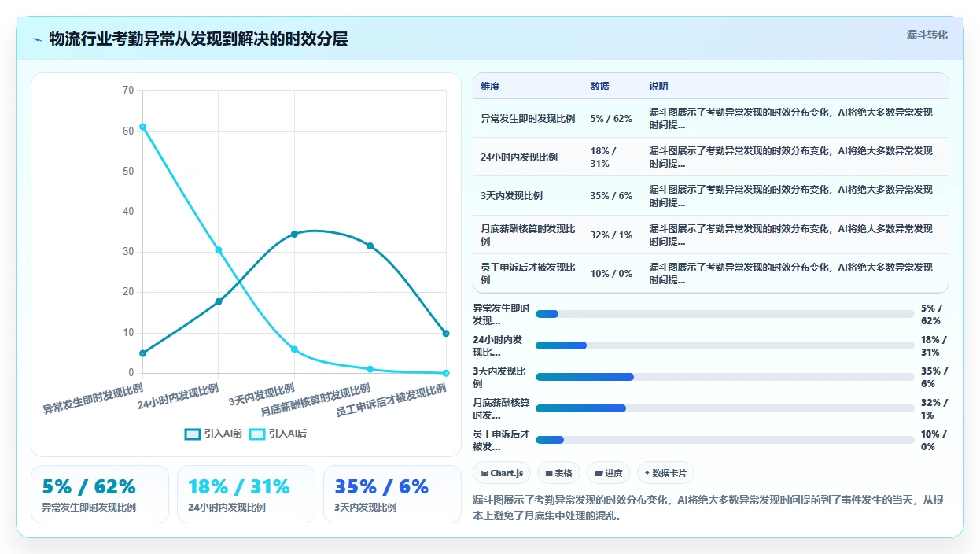
Task: Click 引入AI前 point at 员工申诉后才被发现比例
Action: (446, 334)
